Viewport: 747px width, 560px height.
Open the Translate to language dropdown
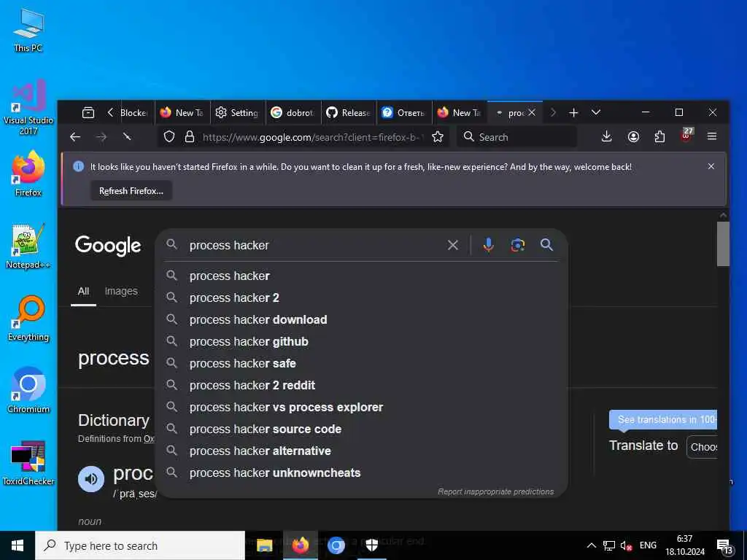703,447
